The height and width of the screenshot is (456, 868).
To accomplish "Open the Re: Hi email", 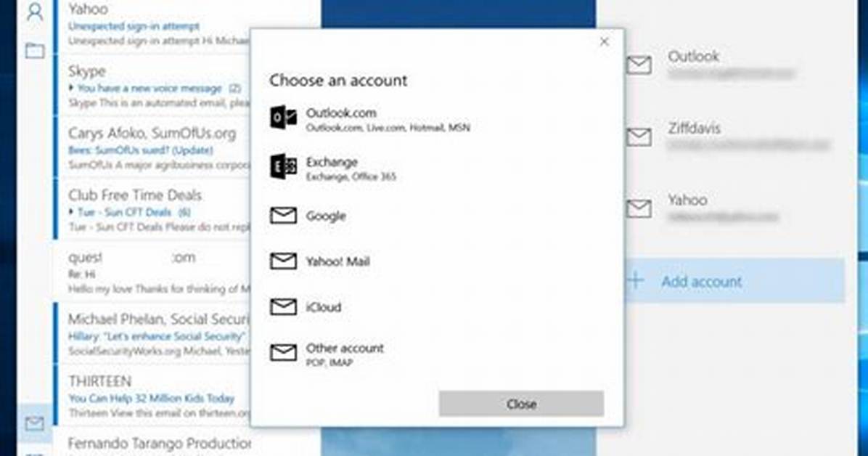I will pyautogui.click(x=153, y=272).
